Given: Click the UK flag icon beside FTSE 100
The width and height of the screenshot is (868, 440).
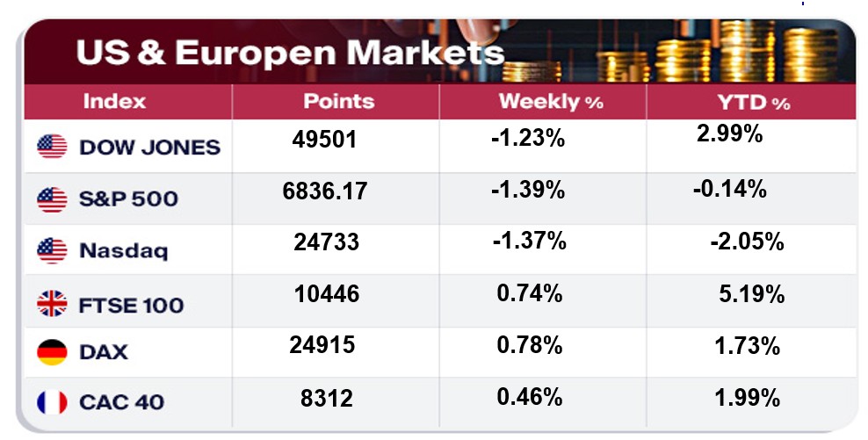Looking at the screenshot, I should 52,304.
